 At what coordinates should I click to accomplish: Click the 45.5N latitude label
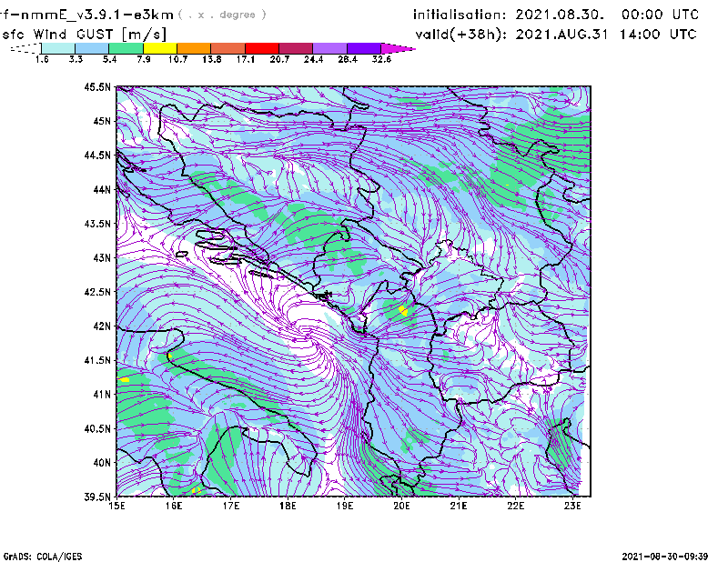(x=97, y=86)
